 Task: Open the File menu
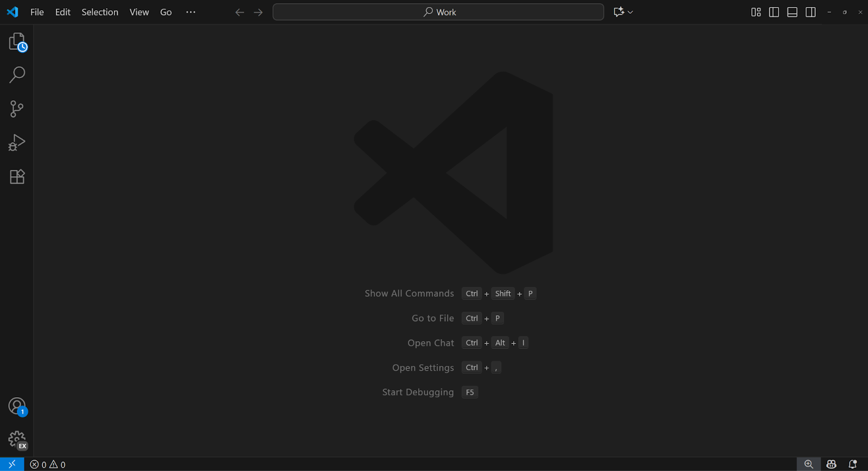(37, 12)
